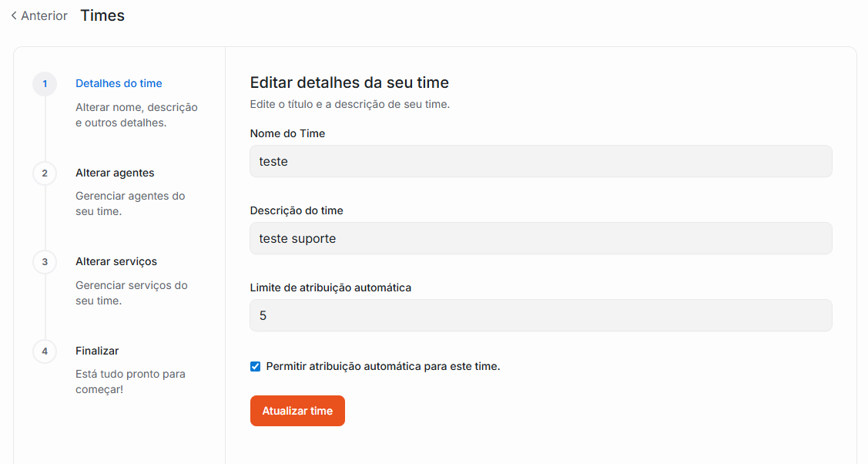
Task: Go back via the Anterior link
Action: 44,15
